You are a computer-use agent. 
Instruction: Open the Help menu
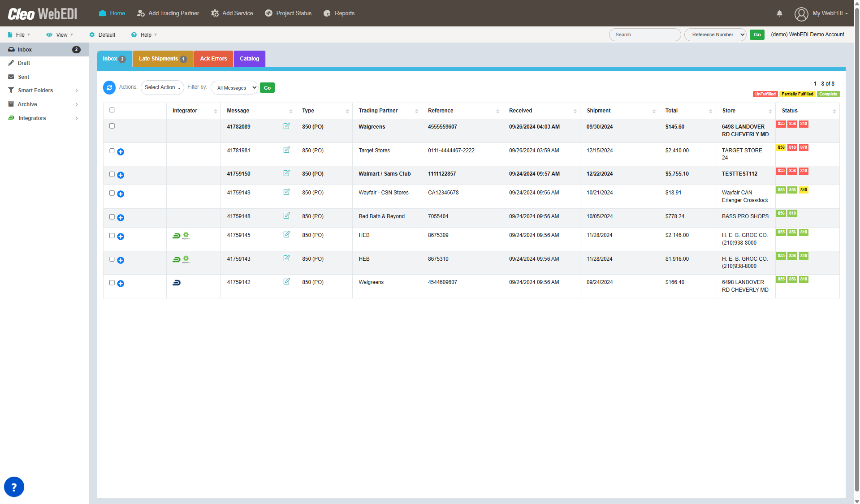(x=144, y=35)
